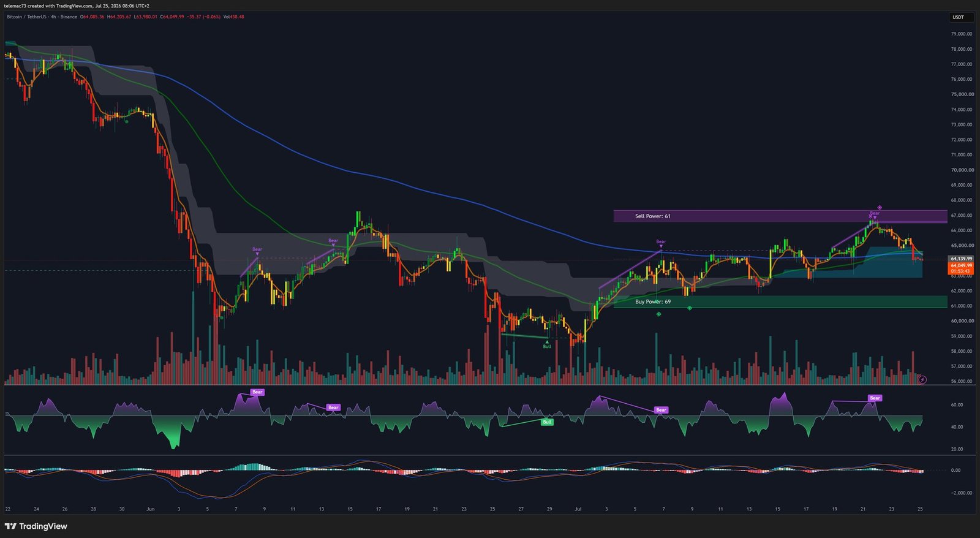The width and height of the screenshot is (980, 538).
Task: Click the 30 date on the time axis
Action: tap(122, 509)
